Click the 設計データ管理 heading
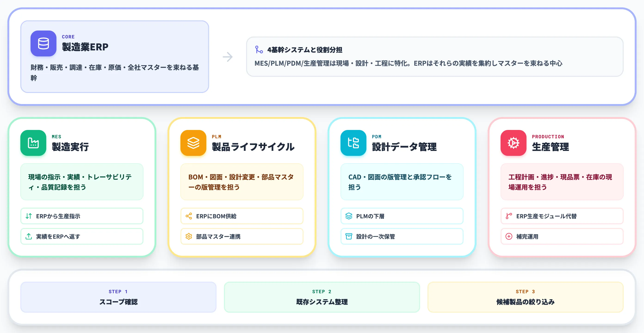Screen dimensions: 644x333 point(404,147)
